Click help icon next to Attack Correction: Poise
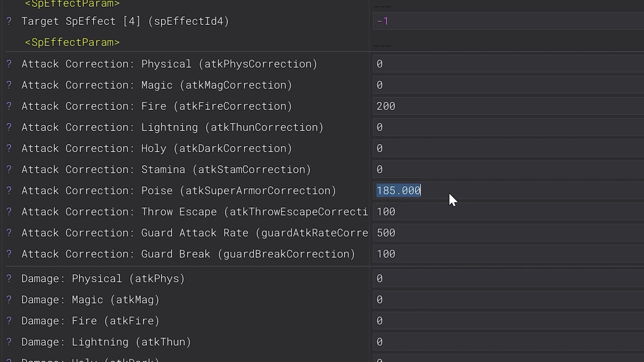Screen dimensions: 644x362 click(x=9, y=190)
